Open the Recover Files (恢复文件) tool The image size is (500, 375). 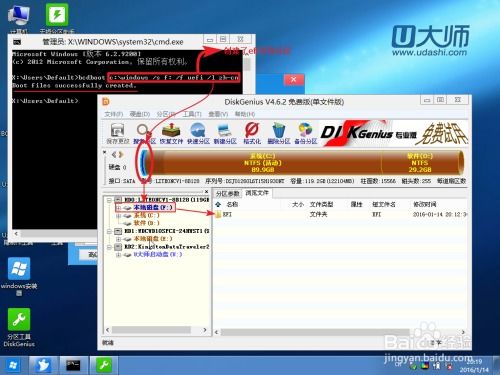[x=171, y=133]
